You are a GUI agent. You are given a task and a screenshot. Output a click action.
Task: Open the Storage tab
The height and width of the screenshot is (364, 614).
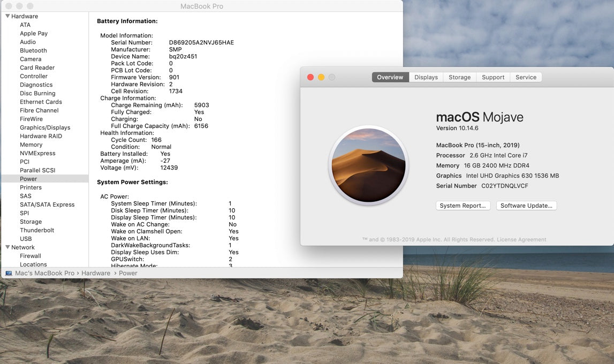[x=459, y=77]
